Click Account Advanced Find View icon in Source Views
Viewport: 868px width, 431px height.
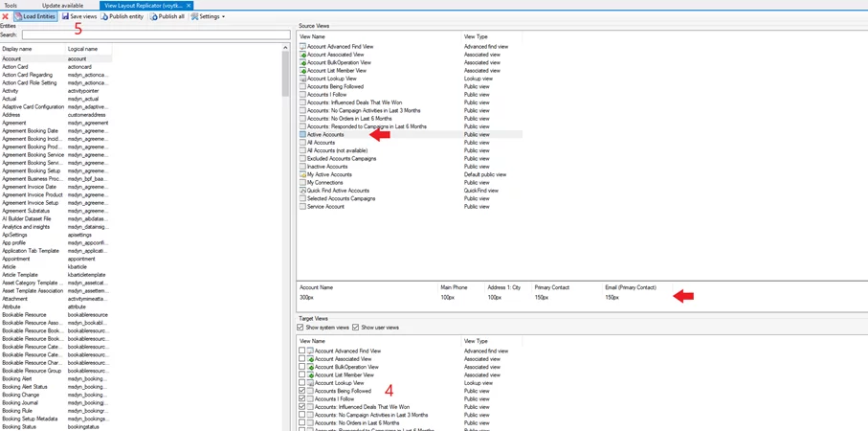[302, 47]
